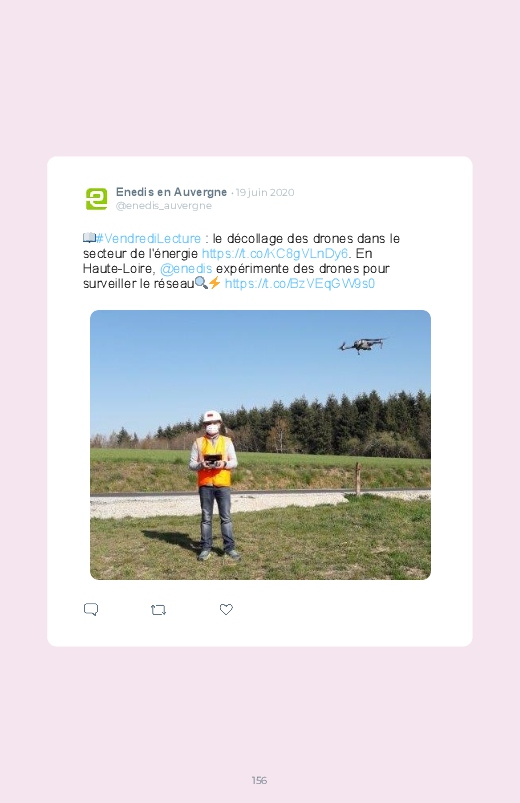Screen dimensions: 520x803
Task: Open the t.co/BzVEqGW9s0 link
Action: pos(300,283)
